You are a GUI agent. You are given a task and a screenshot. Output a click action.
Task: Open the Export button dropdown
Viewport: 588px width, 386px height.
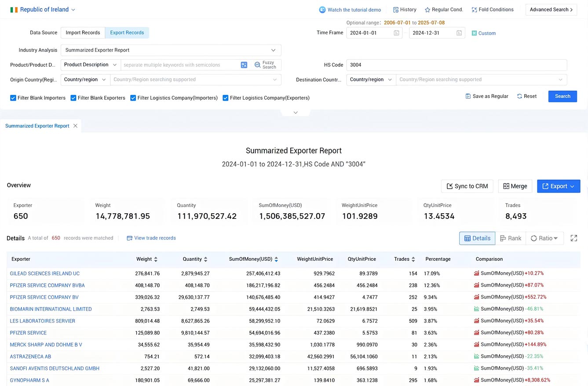pos(559,186)
